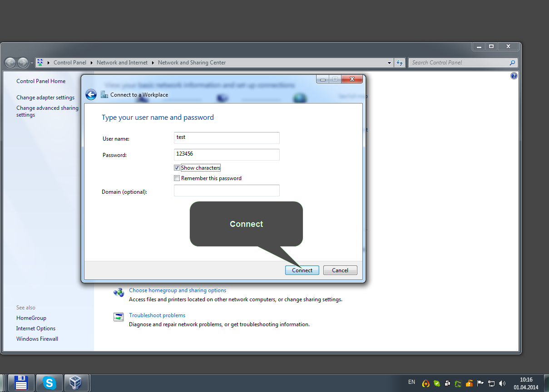Maximize the Control Panel window
549x392 pixels.
pos(491,46)
